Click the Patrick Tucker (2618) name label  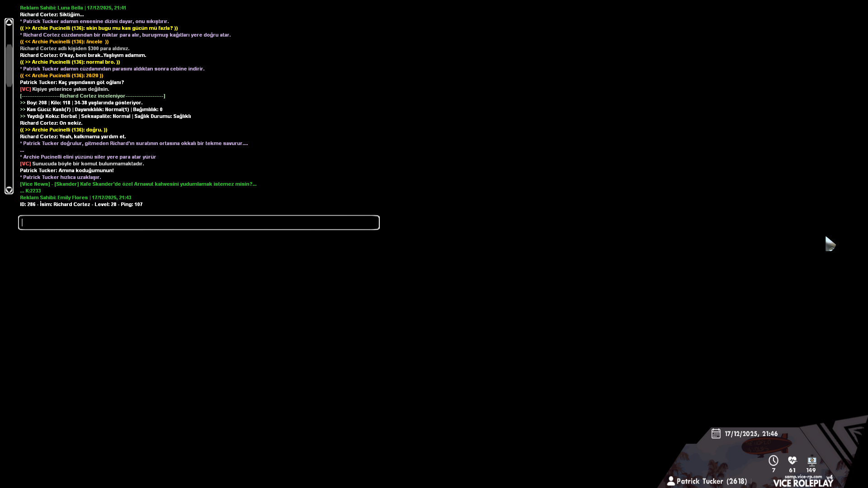(x=712, y=481)
